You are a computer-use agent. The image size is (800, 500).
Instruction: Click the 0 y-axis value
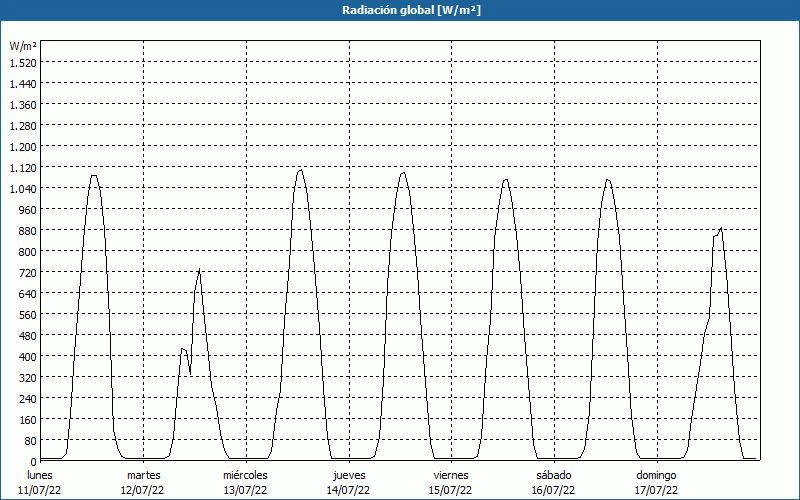tap(34, 462)
